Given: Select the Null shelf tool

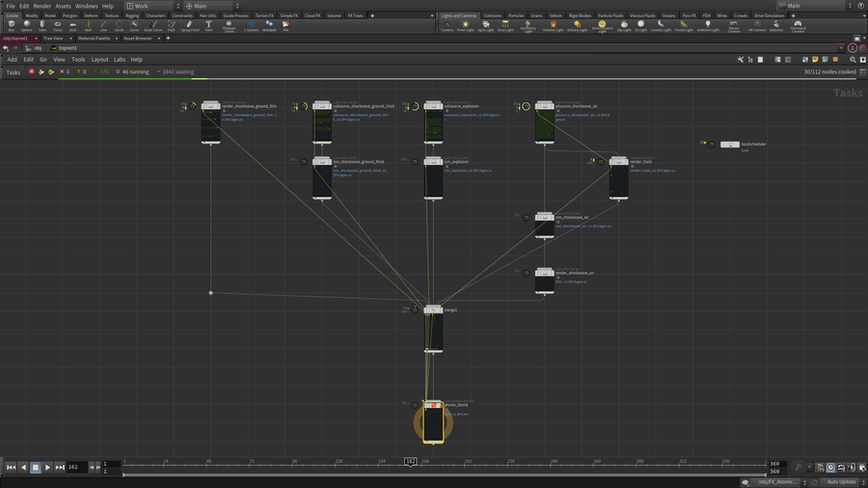Looking at the screenshot, I should point(88,26).
